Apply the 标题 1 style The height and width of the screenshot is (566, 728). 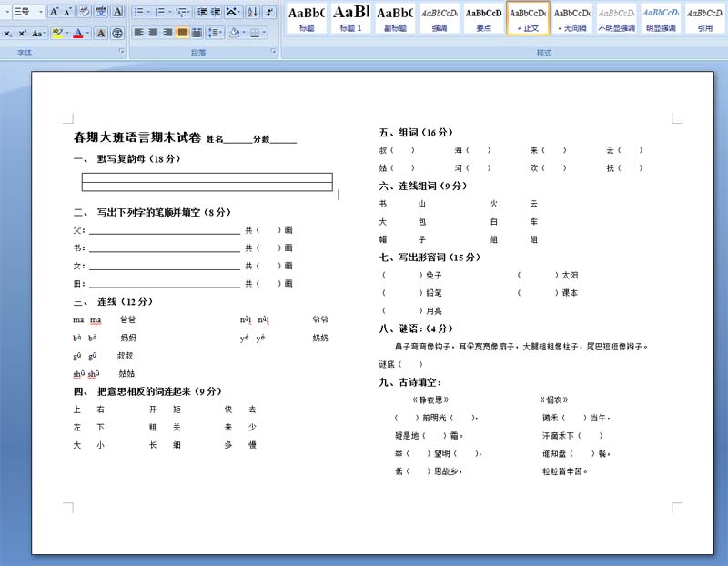tap(350, 17)
